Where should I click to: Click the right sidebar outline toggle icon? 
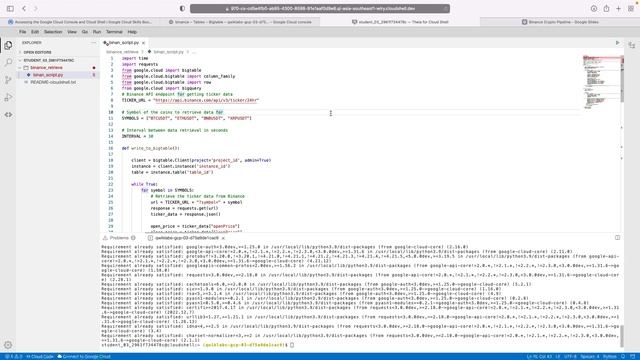632,45
